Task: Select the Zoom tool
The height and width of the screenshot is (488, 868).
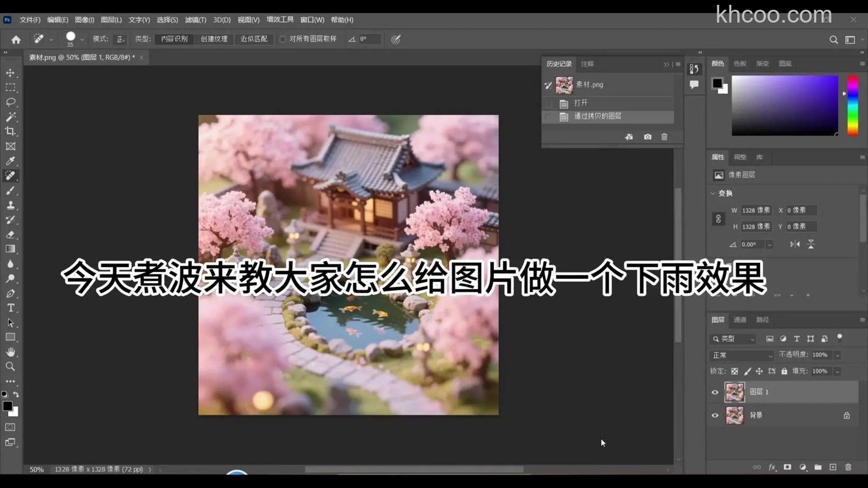Action: click(x=10, y=366)
